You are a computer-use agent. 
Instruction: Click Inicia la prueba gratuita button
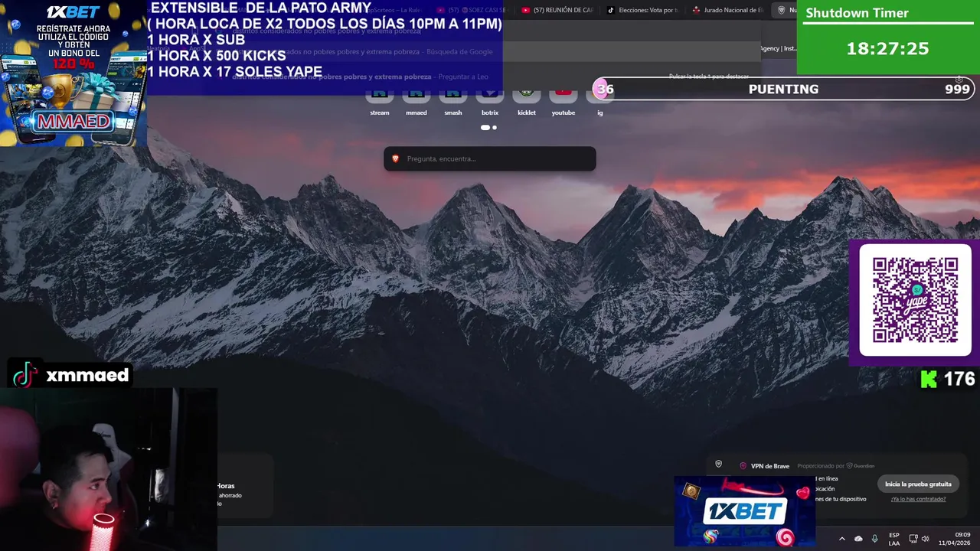click(x=918, y=484)
